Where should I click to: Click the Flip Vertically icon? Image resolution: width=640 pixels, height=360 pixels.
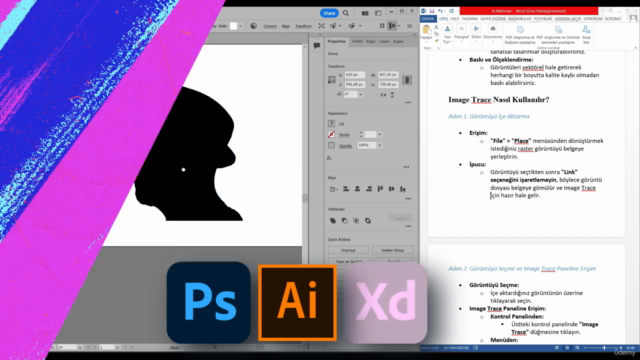coord(392,95)
